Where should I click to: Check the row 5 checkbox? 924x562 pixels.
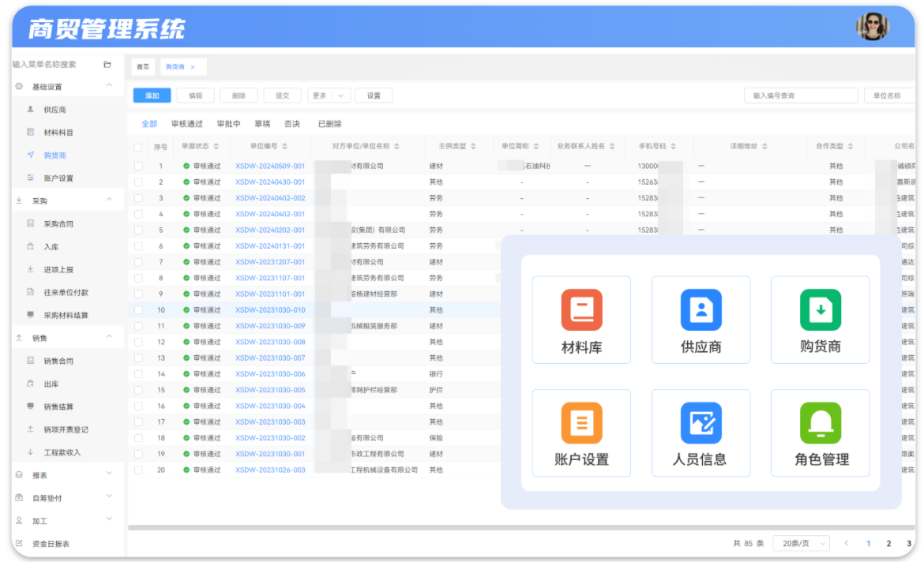[138, 230]
